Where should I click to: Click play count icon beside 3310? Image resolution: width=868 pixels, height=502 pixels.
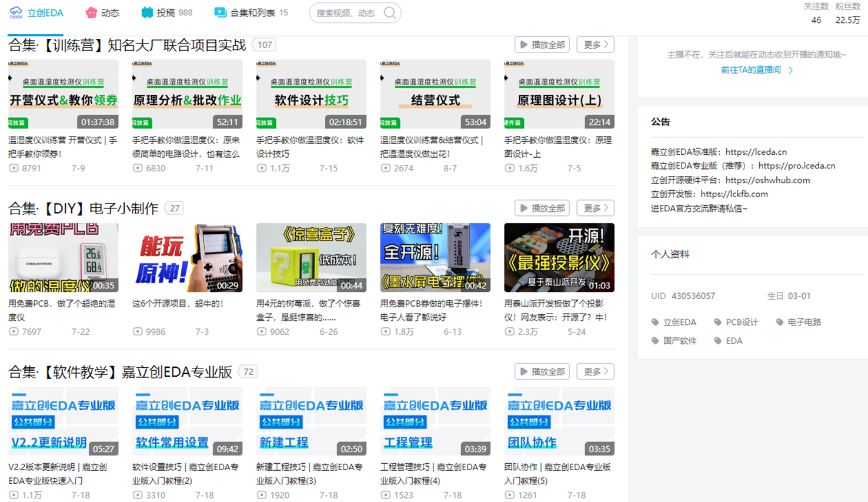pyautogui.click(x=138, y=496)
